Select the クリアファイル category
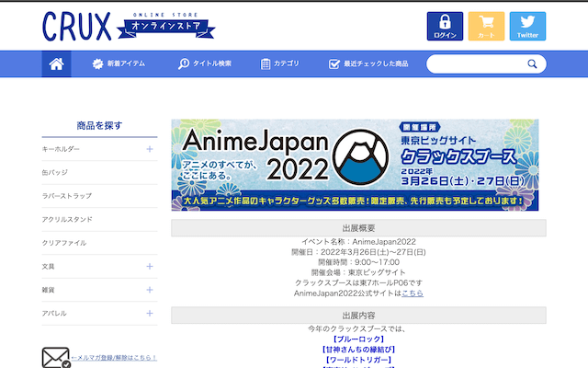The image size is (588, 368). coord(64,243)
